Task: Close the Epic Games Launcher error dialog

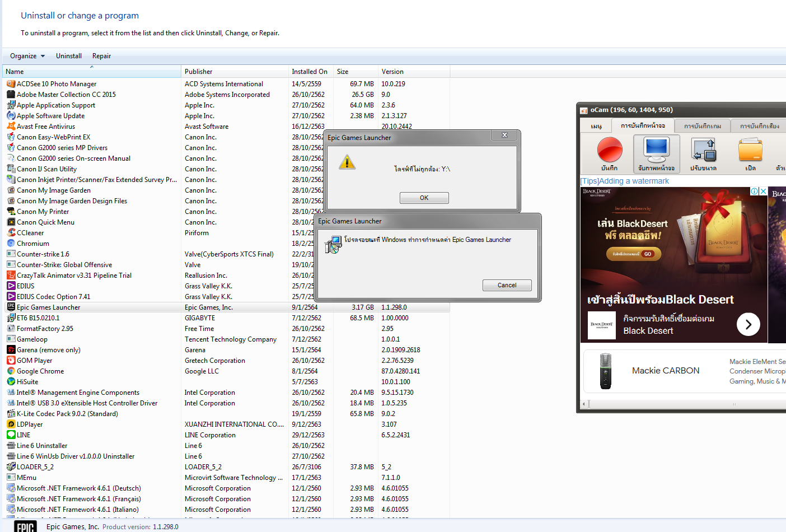Action: [504, 135]
